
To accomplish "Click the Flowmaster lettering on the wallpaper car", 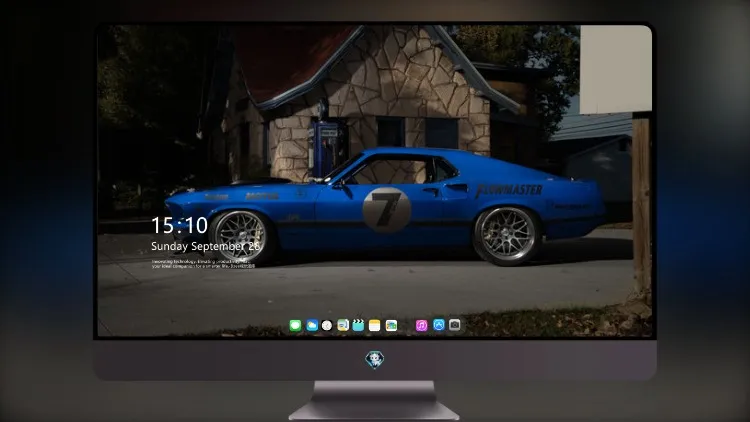I will (x=509, y=190).
